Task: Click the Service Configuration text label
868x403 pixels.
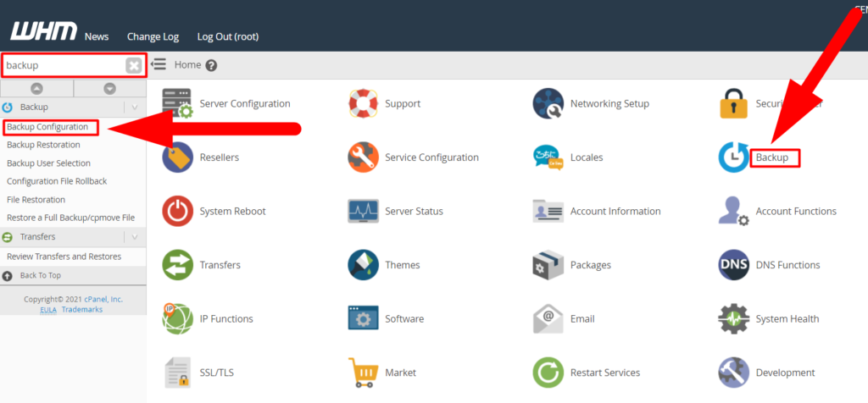Action: point(431,157)
